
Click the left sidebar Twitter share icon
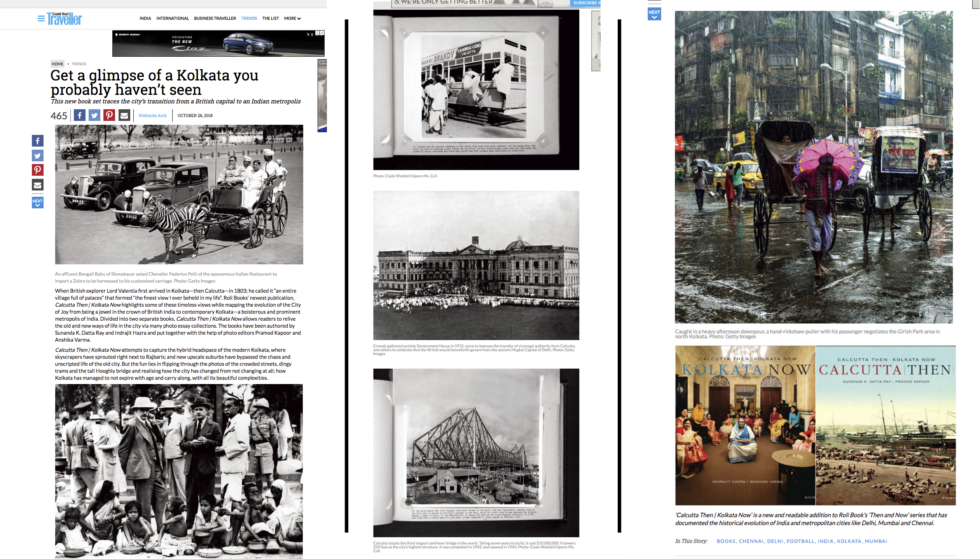38,155
